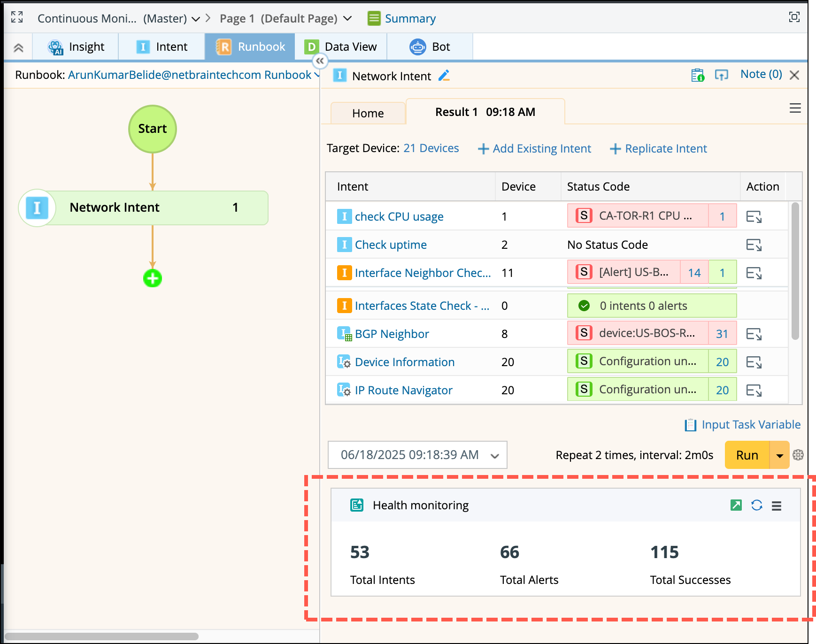Click the action icon for IP Route Navigator row
Image resolution: width=816 pixels, height=644 pixels.
click(754, 390)
